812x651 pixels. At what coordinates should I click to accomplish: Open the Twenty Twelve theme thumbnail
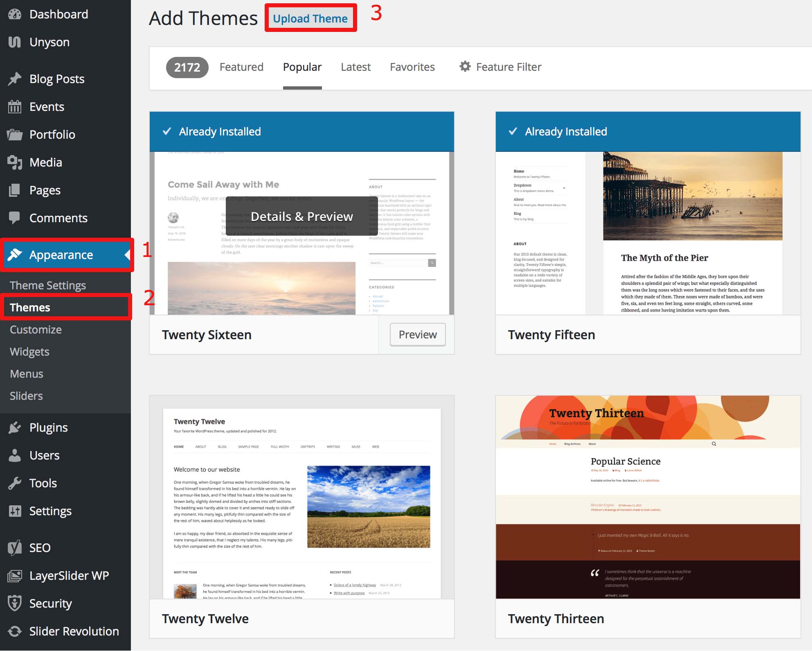pos(302,497)
